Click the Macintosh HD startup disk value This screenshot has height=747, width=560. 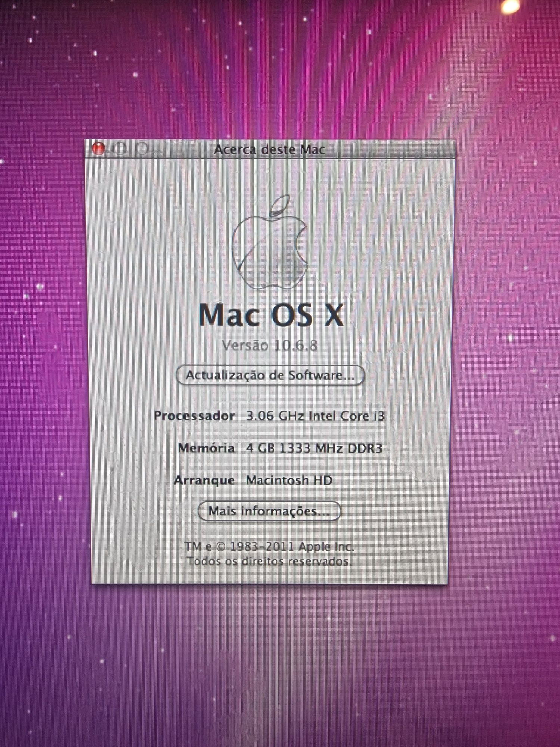coord(289,480)
